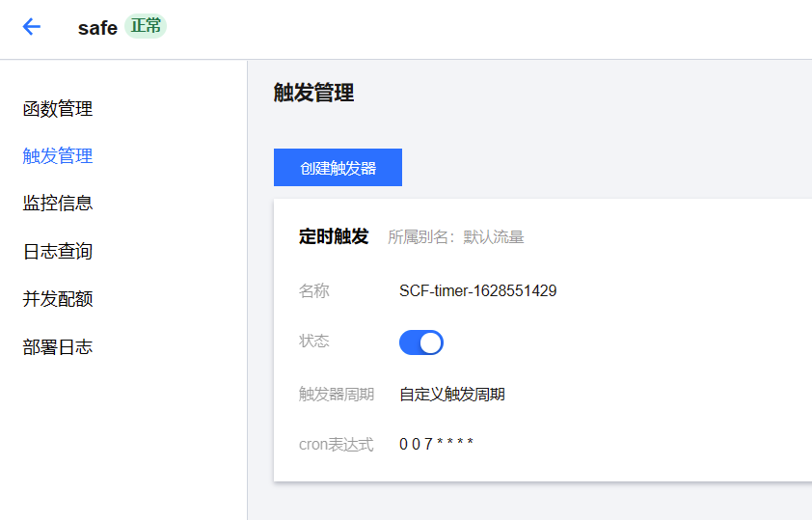Toggle the 状态 switch off
The width and height of the screenshot is (812, 520).
tap(421, 342)
